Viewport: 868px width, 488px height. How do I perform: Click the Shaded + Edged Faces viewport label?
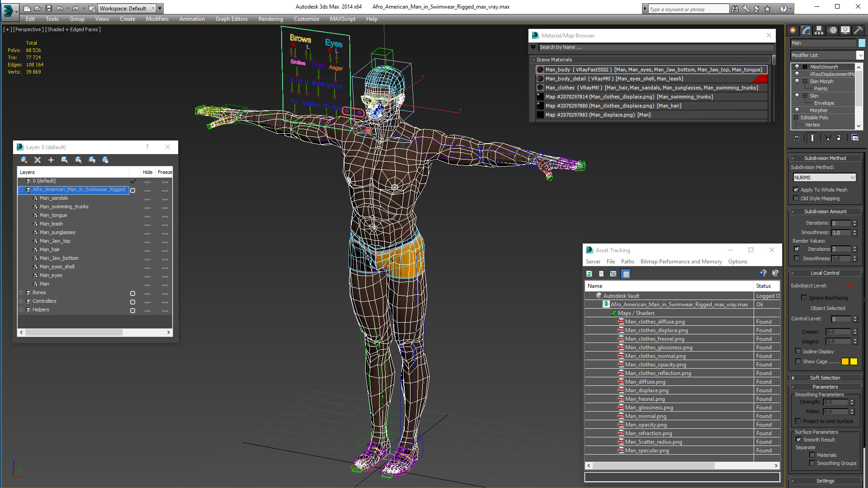point(73,29)
